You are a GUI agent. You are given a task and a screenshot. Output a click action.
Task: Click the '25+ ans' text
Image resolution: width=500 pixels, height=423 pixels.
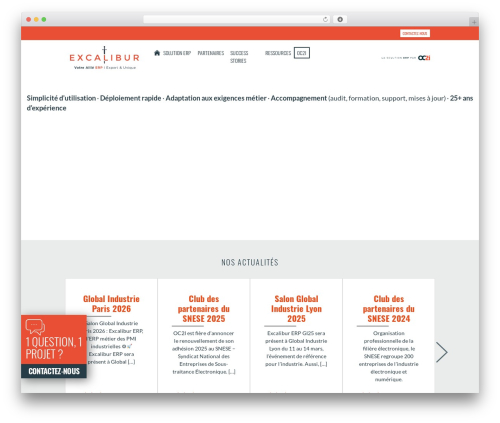click(x=461, y=98)
